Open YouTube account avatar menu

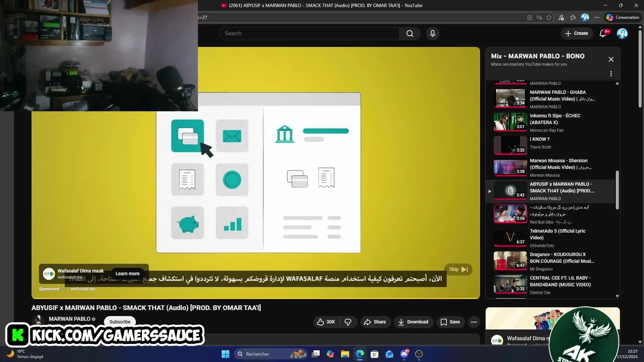tap(622, 33)
